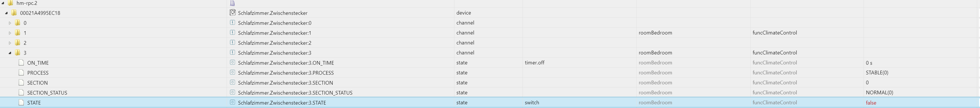Click the device icon beside Schlafzimmer.Zwischenstecker
Screen dimensions: 980x108
click(233, 13)
